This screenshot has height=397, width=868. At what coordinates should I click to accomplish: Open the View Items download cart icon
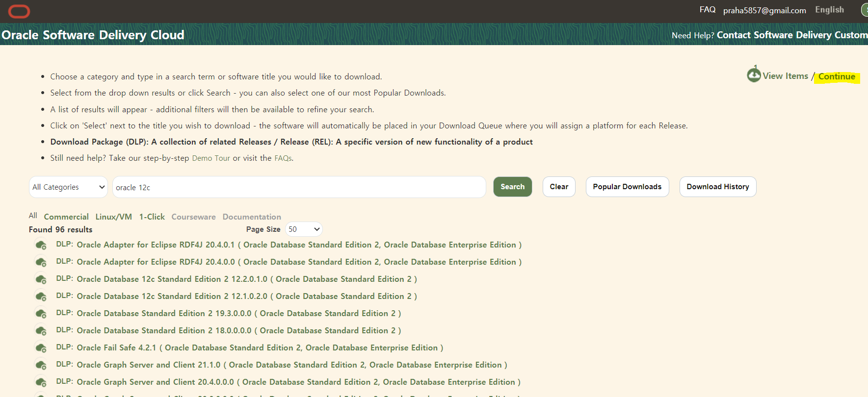754,74
